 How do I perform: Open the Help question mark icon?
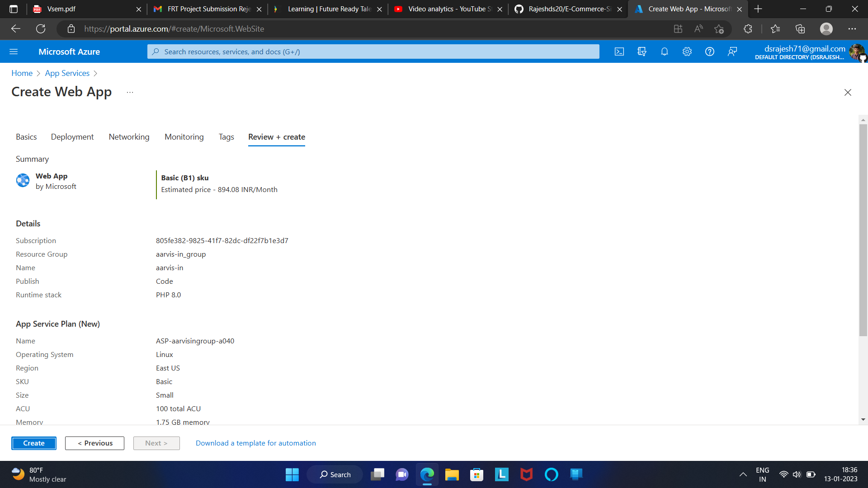point(710,52)
